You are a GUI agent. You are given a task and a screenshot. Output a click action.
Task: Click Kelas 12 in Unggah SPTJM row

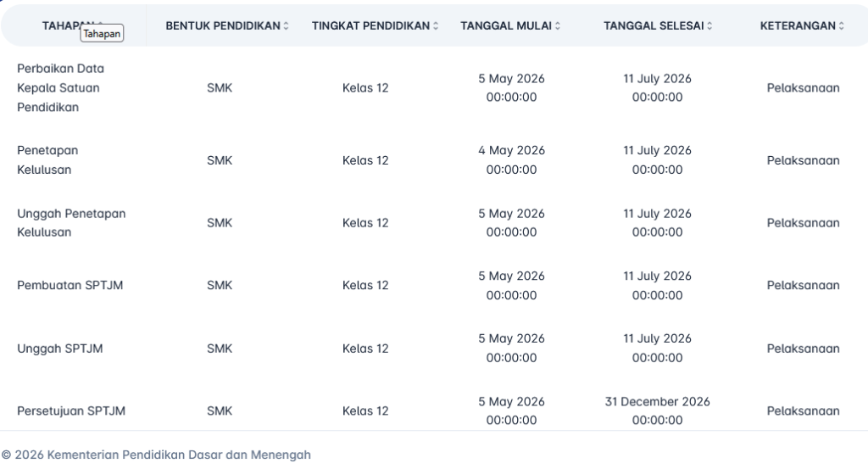(365, 348)
